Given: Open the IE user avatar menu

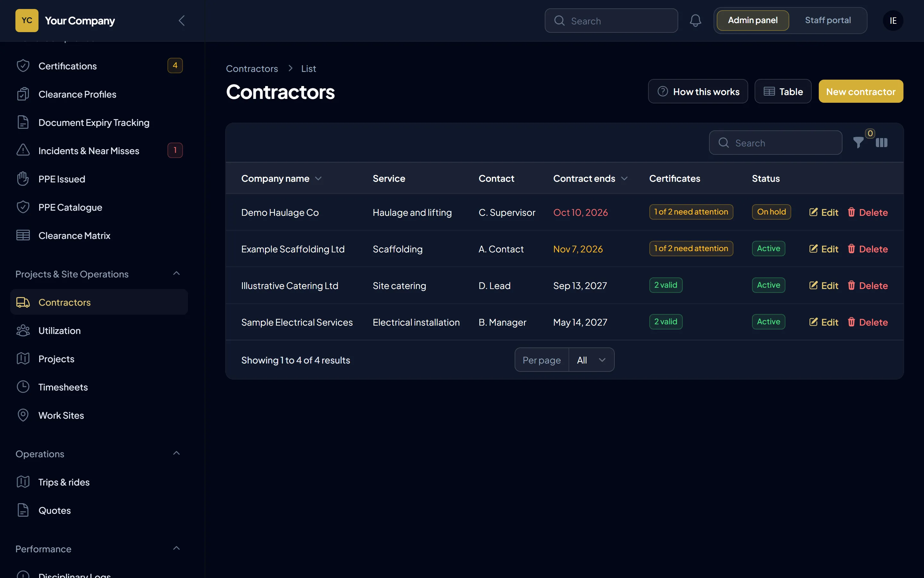Looking at the screenshot, I should pyautogui.click(x=893, y=21).
